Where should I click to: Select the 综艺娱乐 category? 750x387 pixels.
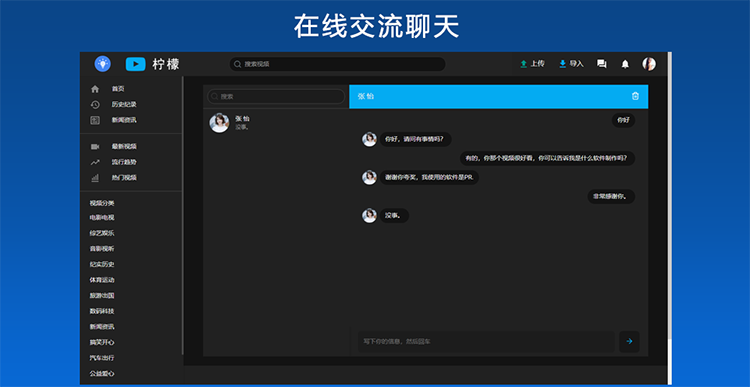click(102, 233)
